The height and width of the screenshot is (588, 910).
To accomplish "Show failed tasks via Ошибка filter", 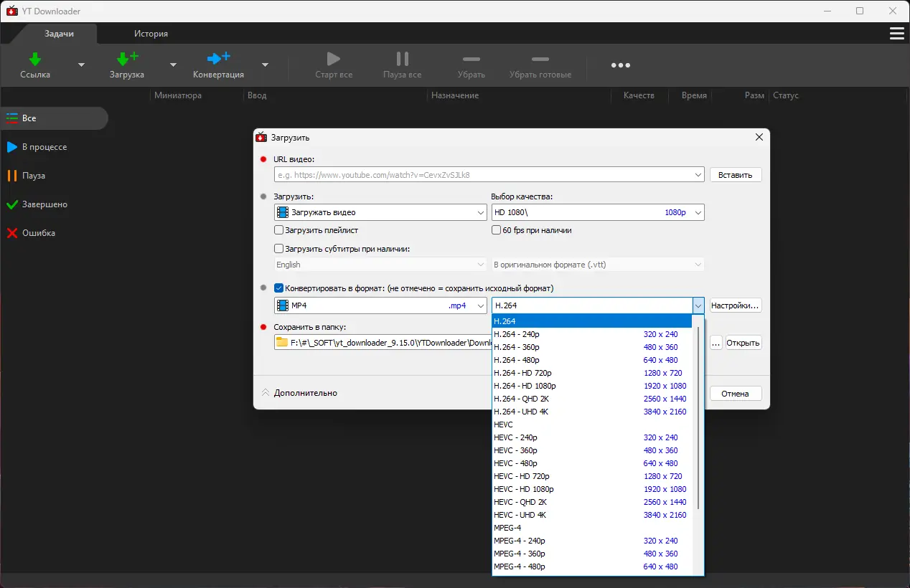I will coord(38,233).
